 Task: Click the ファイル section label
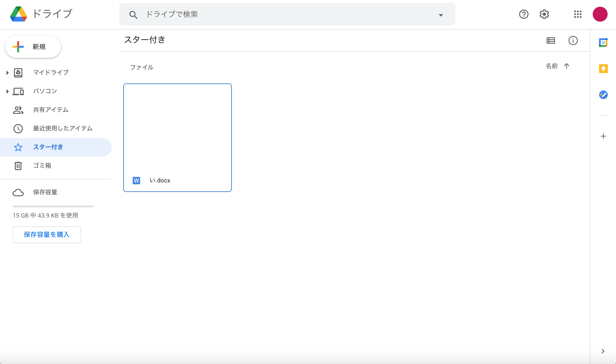pos(142,67)
